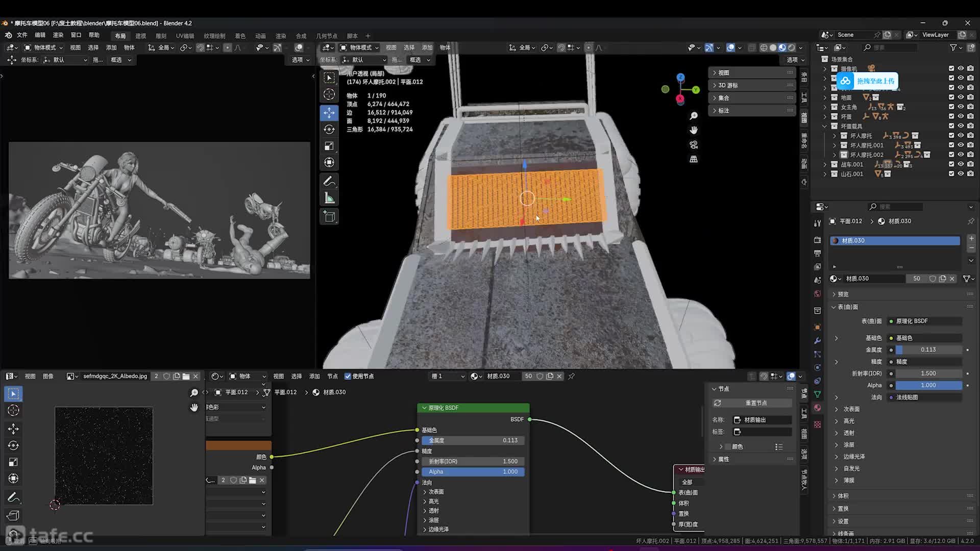Open the 渲染 menu

click(x=58, y=35)
